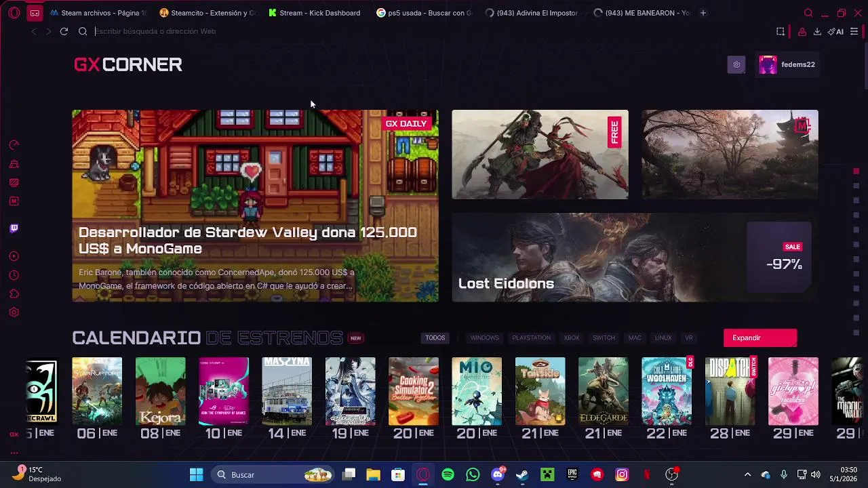Click the Windows taskbar Buscar box
This screenshot has width=868, height=488.
coord(273,474)
